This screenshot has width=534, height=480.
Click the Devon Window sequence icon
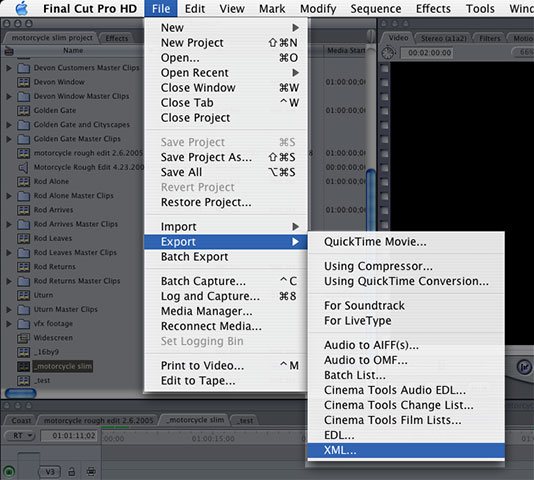click(x=23, y=82)
